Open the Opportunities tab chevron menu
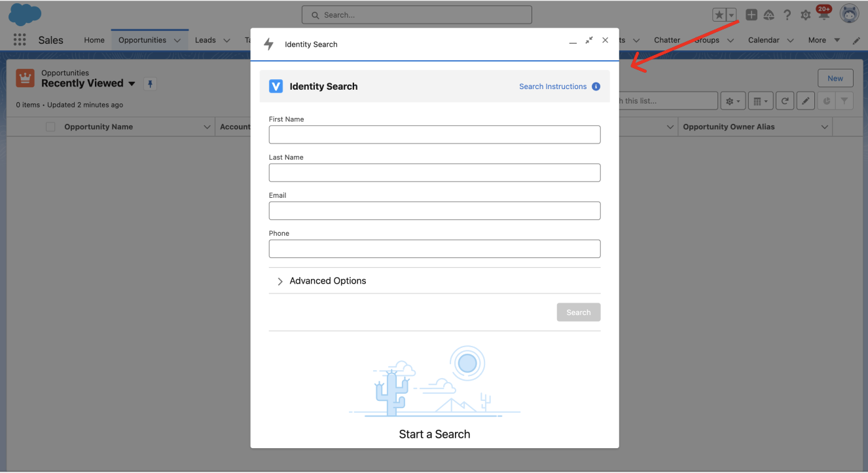Viewport: 868px width, 473px height. point(177,41)
